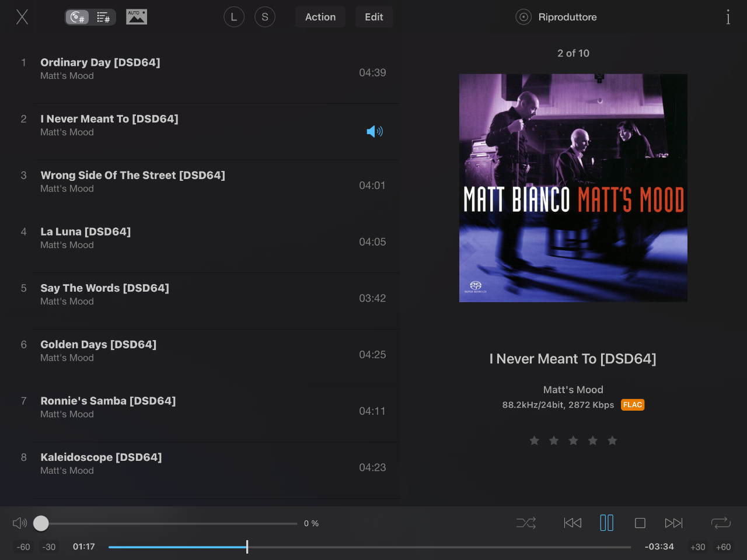Click the orange FLAC format badge
Screen dimensions: 747x560
pyautogui.click(x=633, y=405)
